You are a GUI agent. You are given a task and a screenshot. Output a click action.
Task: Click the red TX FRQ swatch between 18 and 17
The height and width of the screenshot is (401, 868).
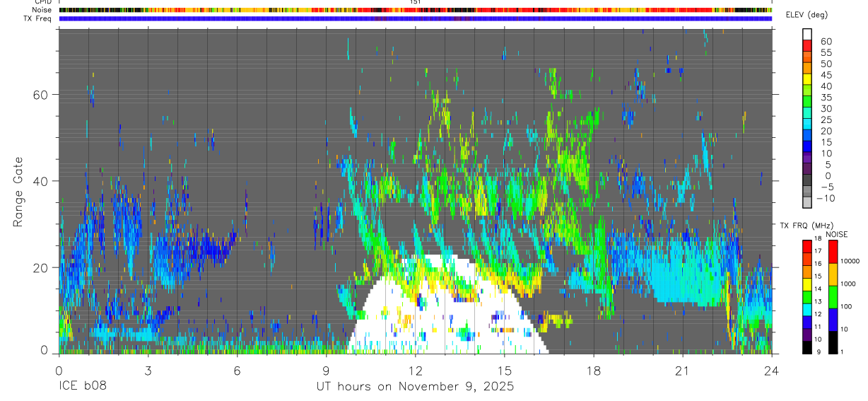tap(807, 246)
